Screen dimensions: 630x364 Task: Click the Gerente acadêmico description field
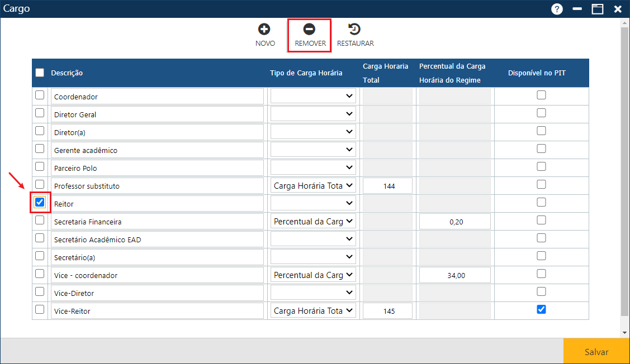click(x=157, y=150)
